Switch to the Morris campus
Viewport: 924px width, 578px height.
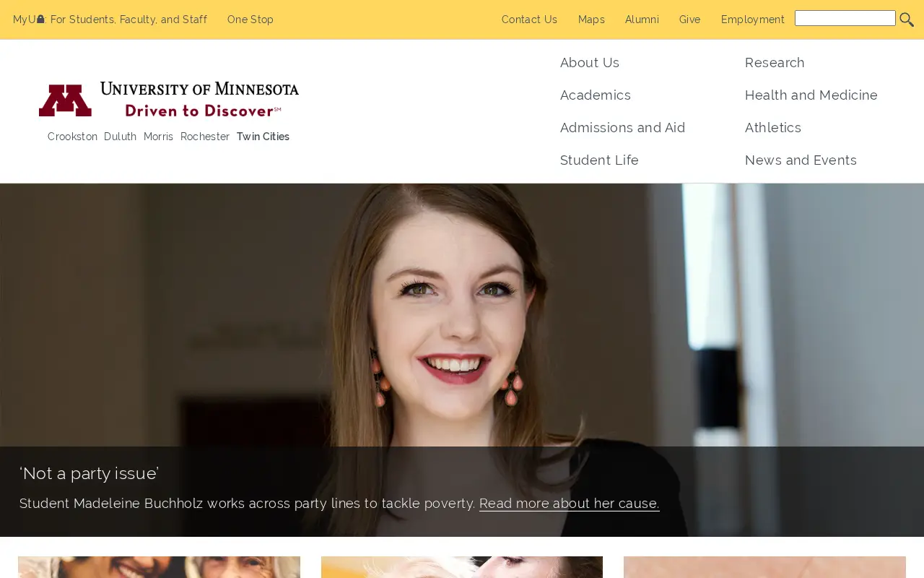coord(158,137)
